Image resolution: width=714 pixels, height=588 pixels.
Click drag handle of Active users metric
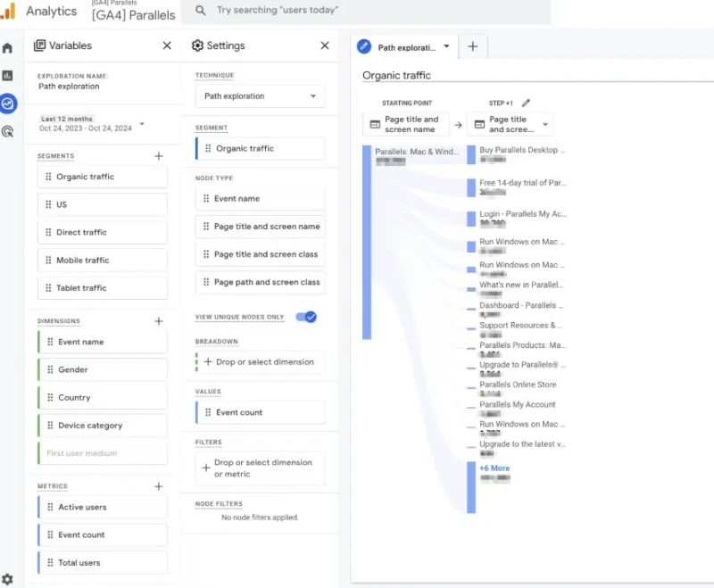click(x=50, y=507)
